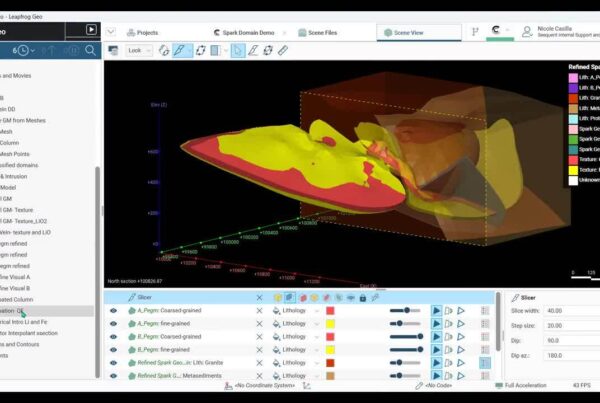The width and height of the screenshot is (600, 403).
Task: Hide the Lith: Granite row with its eye icon
Action: pos(113,363)
